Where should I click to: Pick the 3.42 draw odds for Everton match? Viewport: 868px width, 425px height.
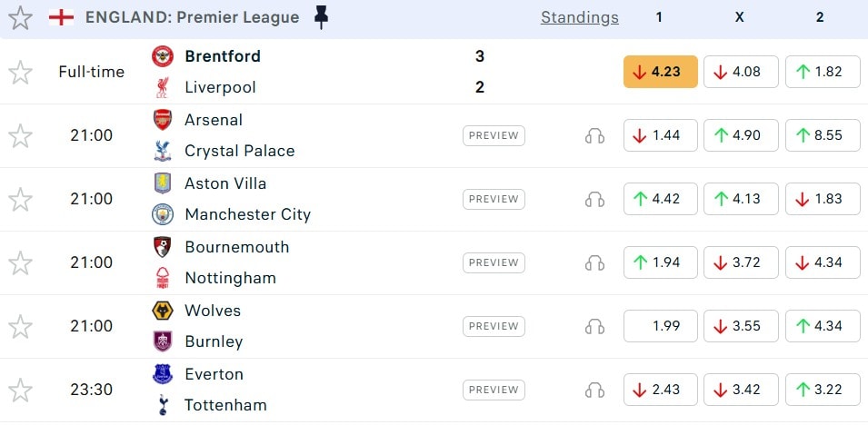[741, 390]
